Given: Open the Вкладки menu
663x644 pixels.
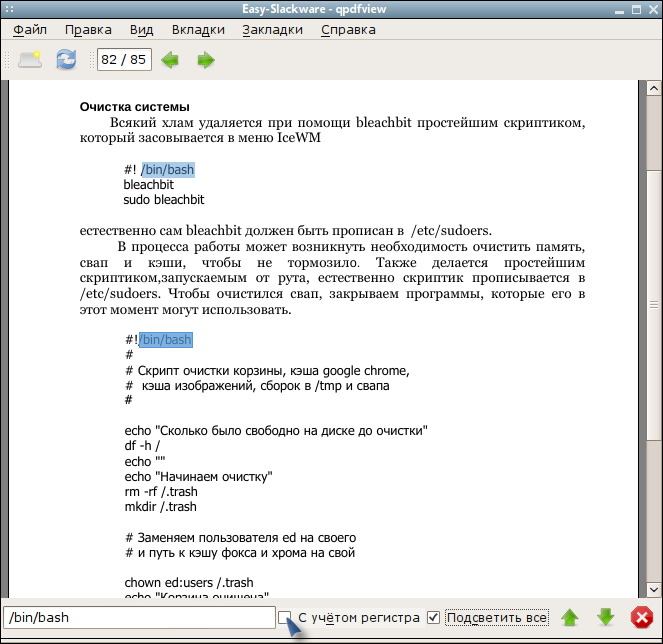Looking at the screenshot, I should 198,30.
